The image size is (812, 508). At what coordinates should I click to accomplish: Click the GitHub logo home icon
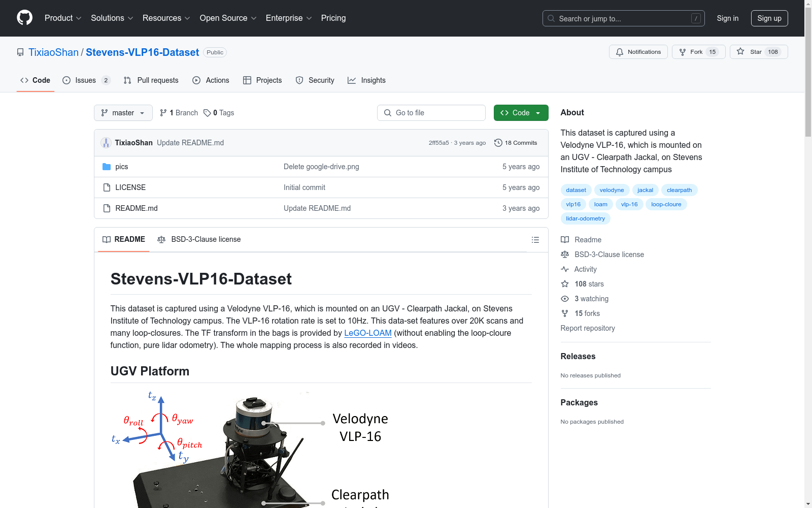tap(24, 18)
